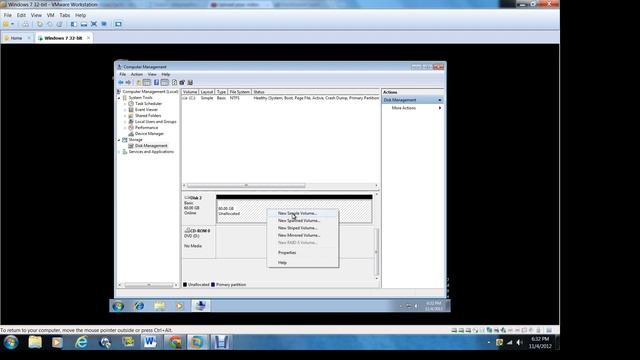Open the VMware File menu
The width and height of the screenshot is (640, 360).
pyautogui.click(x=8, y=15)
